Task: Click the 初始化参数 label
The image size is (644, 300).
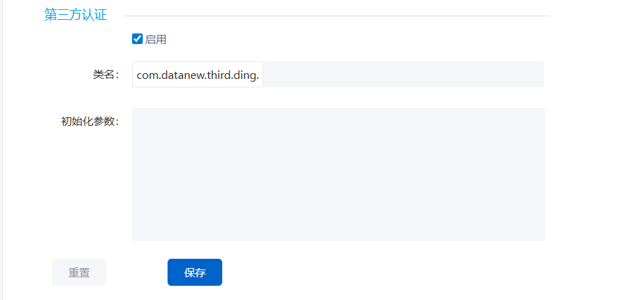Action: (x=89, y=121)
